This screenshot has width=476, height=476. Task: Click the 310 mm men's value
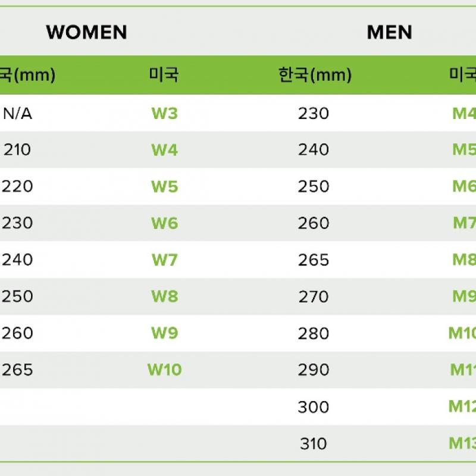(314, 444)
